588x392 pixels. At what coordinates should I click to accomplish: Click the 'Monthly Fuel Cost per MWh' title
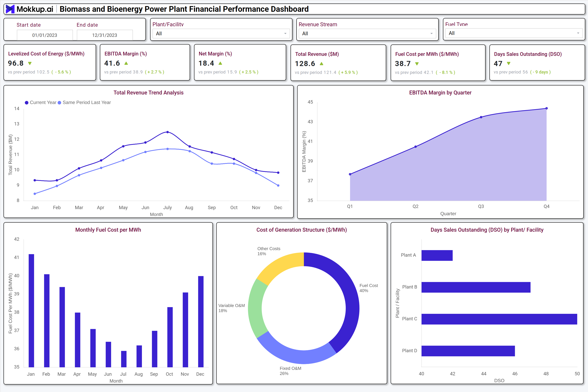pos(108,230)
